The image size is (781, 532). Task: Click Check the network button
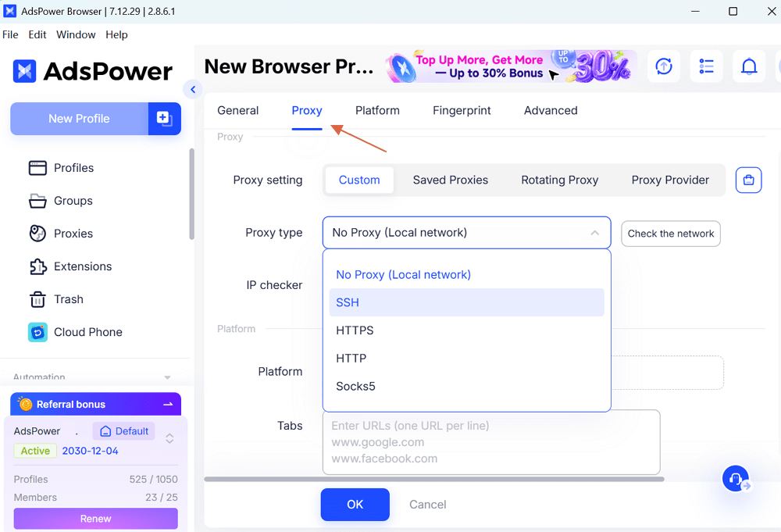tap(670, 234)
